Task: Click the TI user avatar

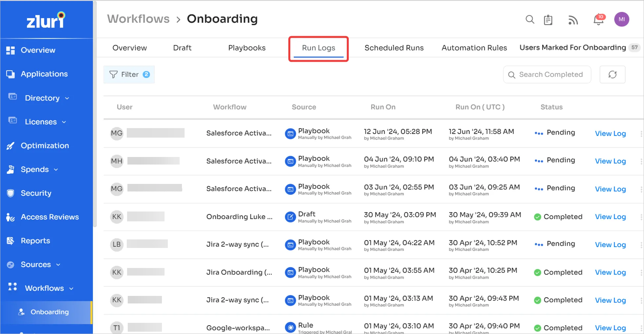Action: coord(117,328)
